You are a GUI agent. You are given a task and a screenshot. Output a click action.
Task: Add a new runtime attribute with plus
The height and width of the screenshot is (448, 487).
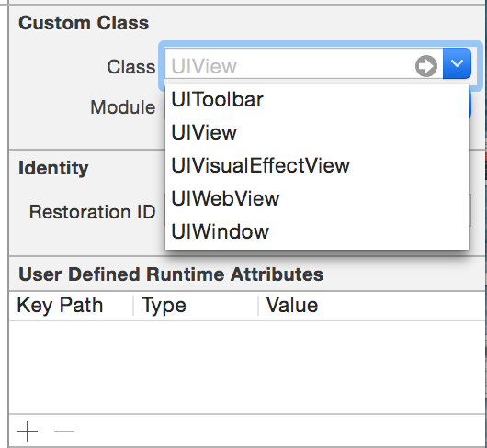[28, 431]
